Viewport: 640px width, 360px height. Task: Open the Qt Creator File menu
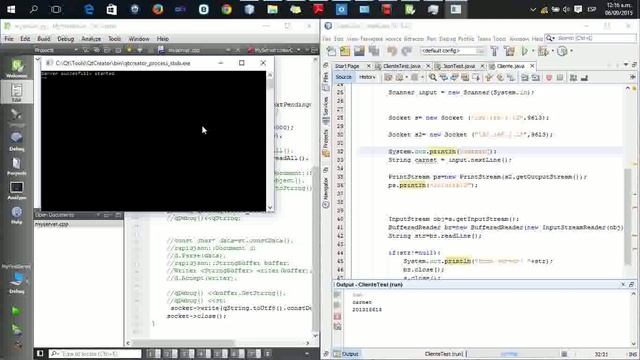[x=9, y=39]
